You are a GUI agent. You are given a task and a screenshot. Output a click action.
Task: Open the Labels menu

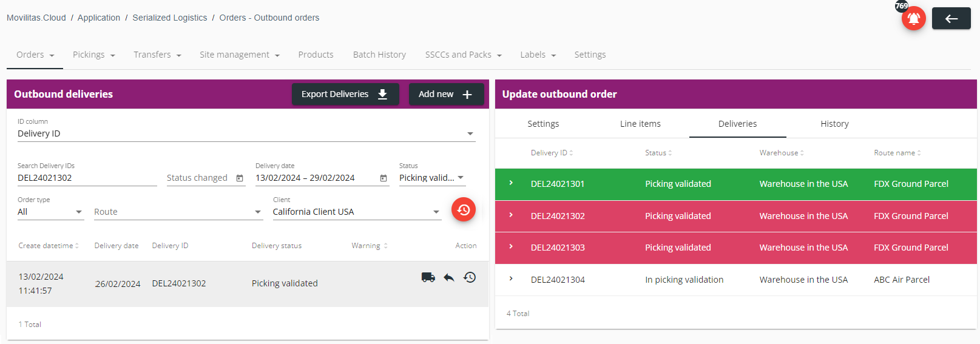coord(538,55)
